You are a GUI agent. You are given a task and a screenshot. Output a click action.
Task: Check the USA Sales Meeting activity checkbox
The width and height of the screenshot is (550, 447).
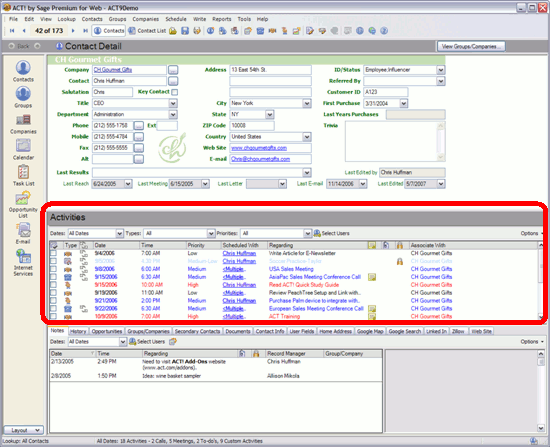click(53, 269)
